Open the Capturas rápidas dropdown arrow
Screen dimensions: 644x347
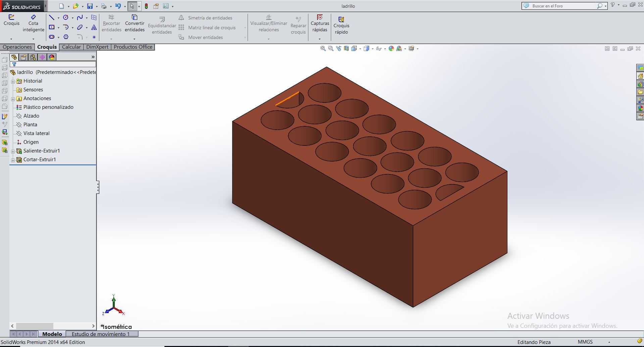coord(319,39)
